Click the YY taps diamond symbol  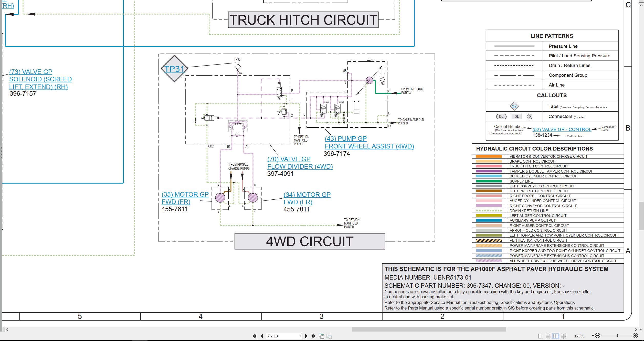pos(514,106)
